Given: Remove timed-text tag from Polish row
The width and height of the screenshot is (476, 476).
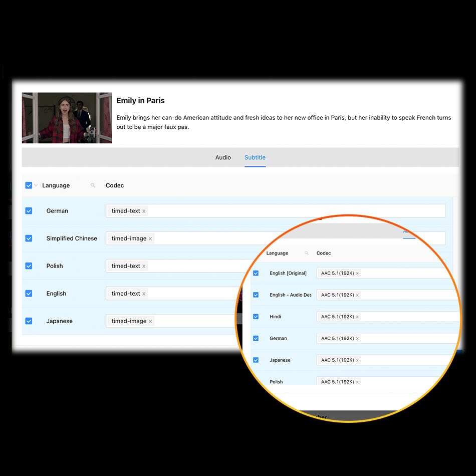Looking at the screenshot, I should pos(144,266).
